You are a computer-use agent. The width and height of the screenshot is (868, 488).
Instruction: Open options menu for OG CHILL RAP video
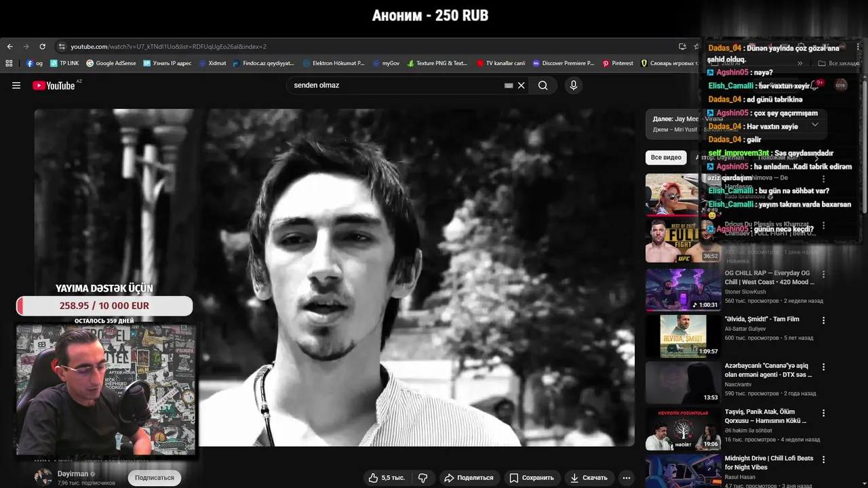point(824,274)
